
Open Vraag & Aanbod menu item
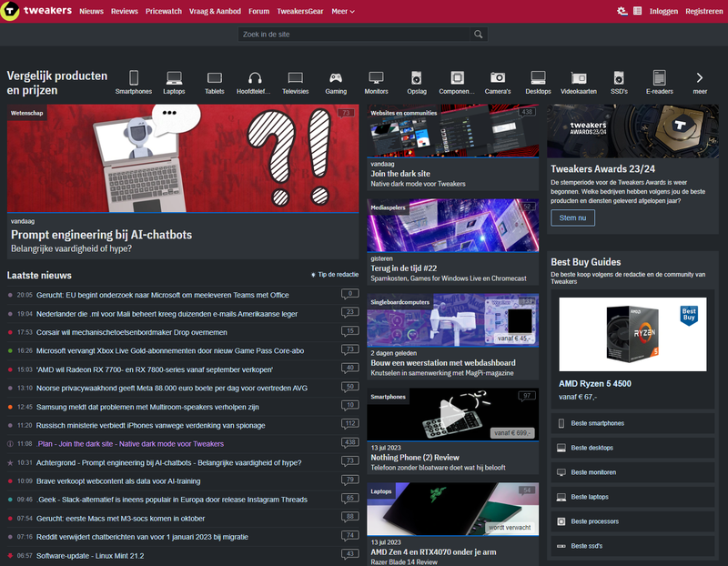pos(215,11)
